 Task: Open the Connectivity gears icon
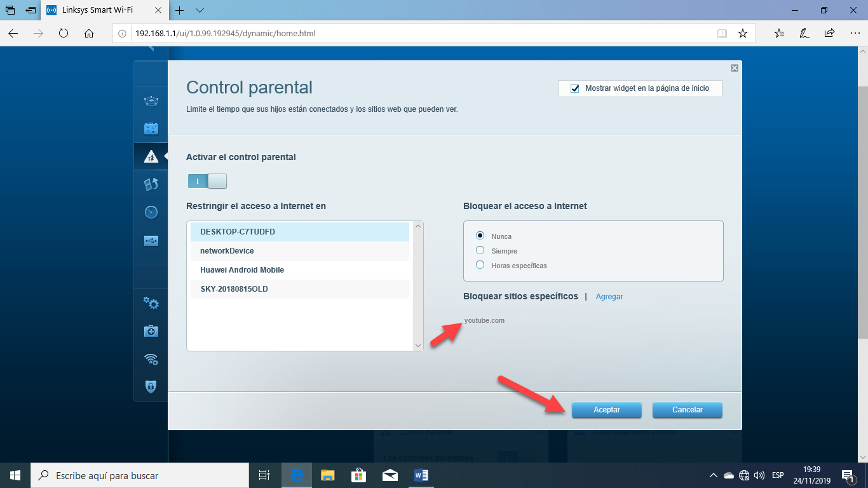click(x=151, y=303)
